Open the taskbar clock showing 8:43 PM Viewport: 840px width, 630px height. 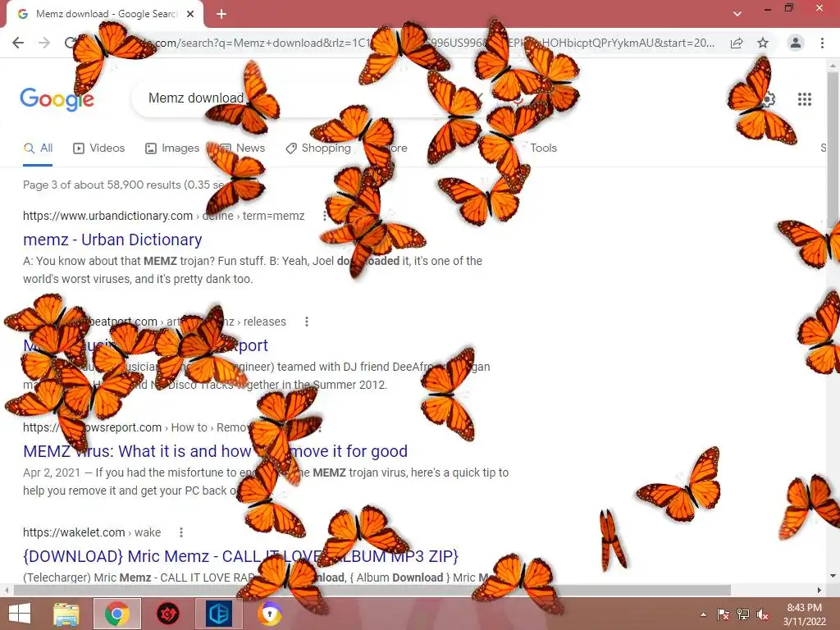[804, 614]
